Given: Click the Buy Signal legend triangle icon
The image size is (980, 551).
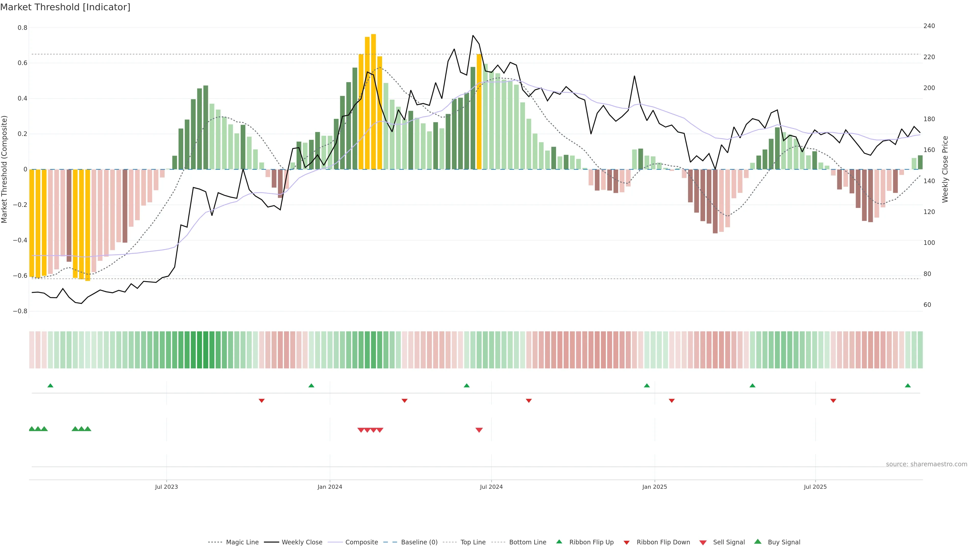Looking at the screenshot, I should (x=758, y=542).
